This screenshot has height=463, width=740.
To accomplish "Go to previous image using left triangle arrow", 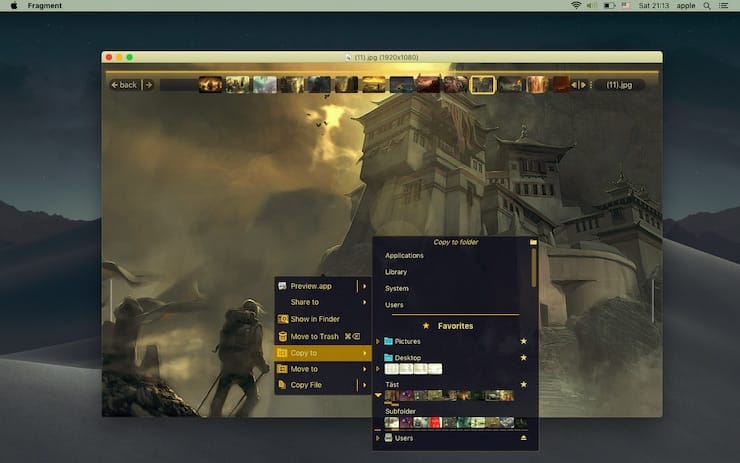I will [574, 85].
